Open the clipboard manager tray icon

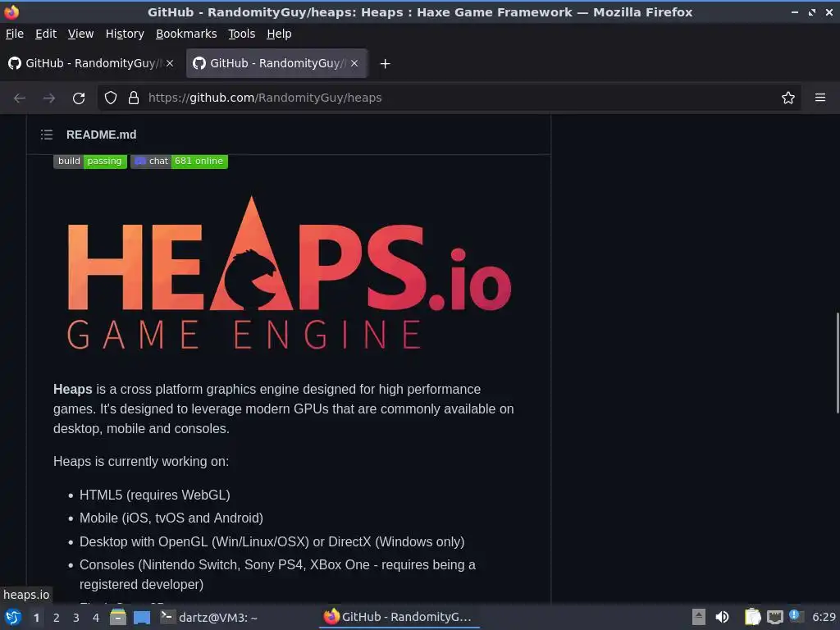(752, 617)
